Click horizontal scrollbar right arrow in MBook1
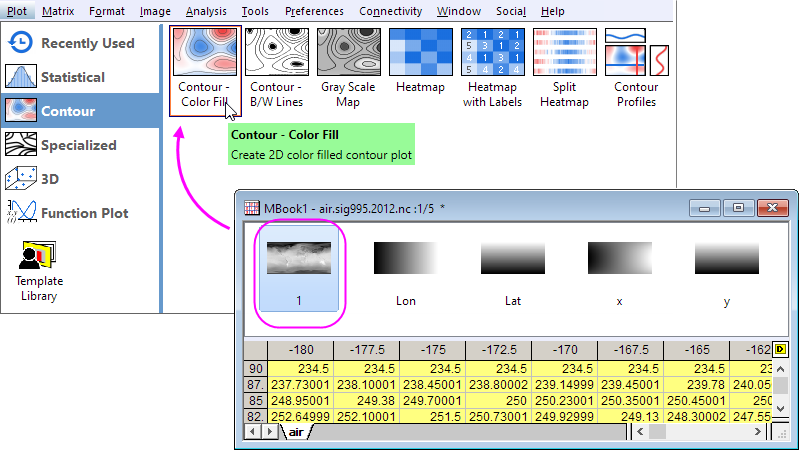 (x=758, y=432)
